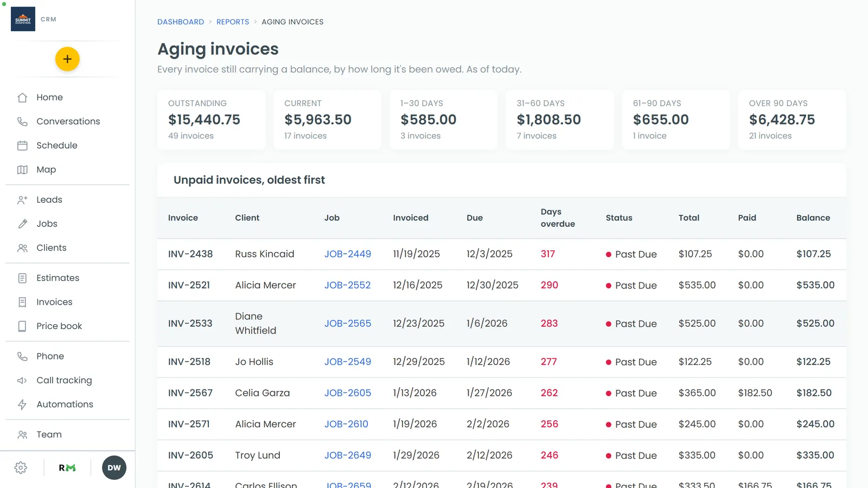
Task: Open Conversations phone icon in sidebar
Action: 22,121
